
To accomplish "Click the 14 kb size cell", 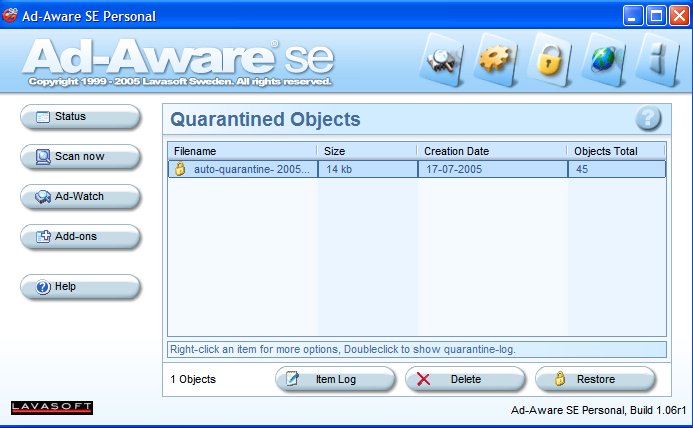I will pos(368,169).
